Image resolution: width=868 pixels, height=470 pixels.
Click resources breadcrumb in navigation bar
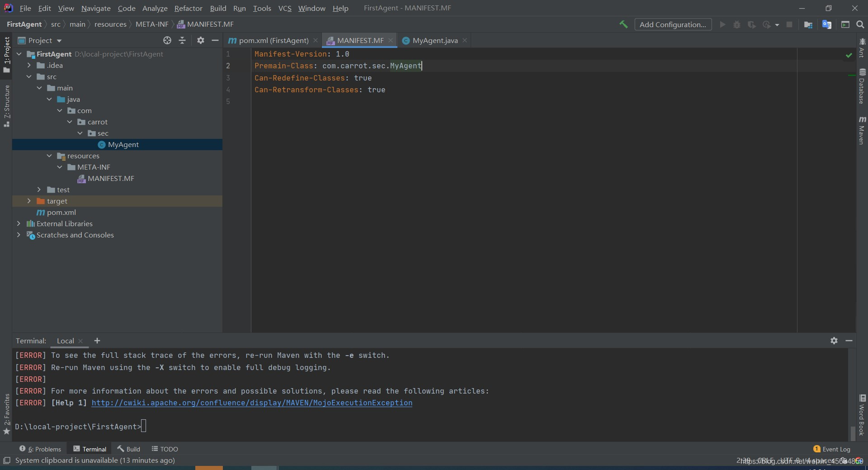[110, 24]
